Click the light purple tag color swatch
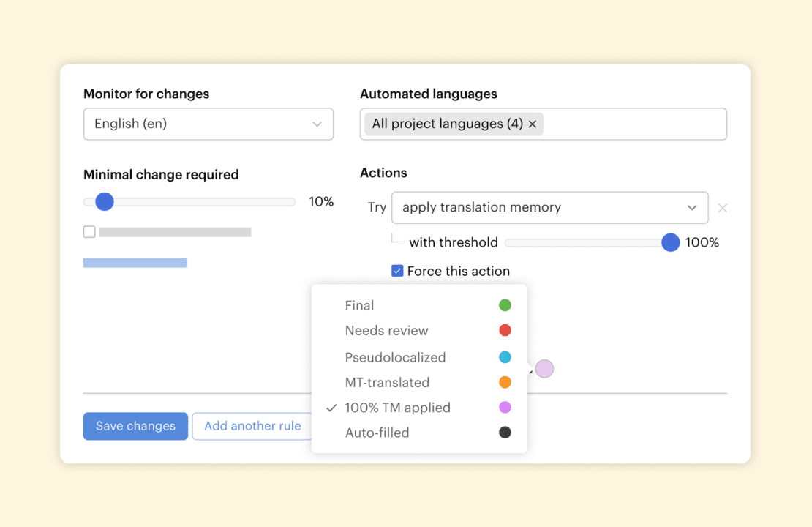The width and height of the screenshot is (812, 527). [x=544, y=369]
